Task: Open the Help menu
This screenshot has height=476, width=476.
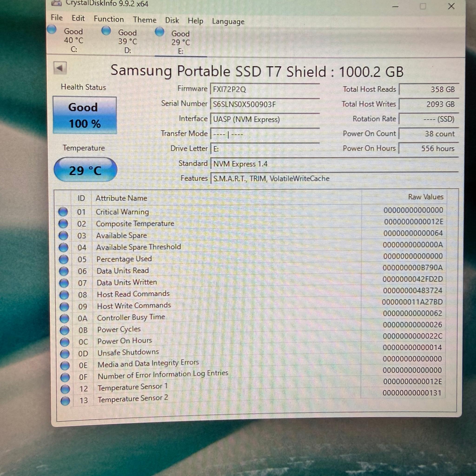Action: pyautogui.click(x=195, y=21)
